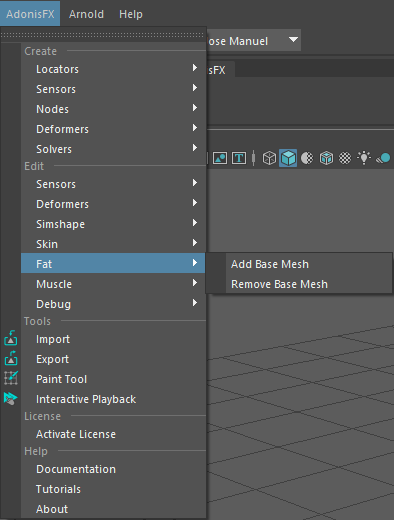Expand Nodes submenu

[x=113, y=109]
